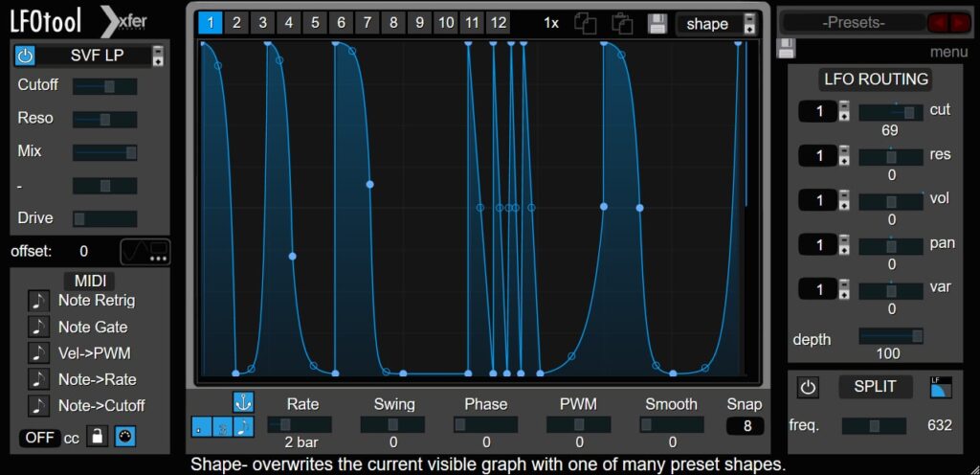Adjust the Cutoff slider
Image resolution: width=980 pixels, height=475 pixels.
click(105, 86)
